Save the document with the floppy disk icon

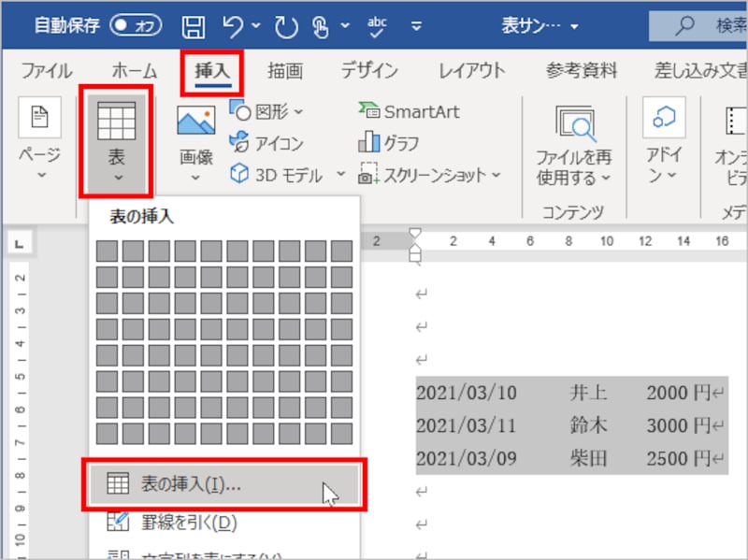coord(193,23)
